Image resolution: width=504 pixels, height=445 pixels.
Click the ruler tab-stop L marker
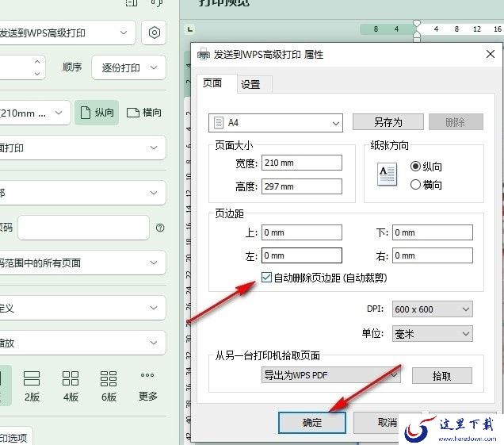pyautogui.click(x=190, y=29)
